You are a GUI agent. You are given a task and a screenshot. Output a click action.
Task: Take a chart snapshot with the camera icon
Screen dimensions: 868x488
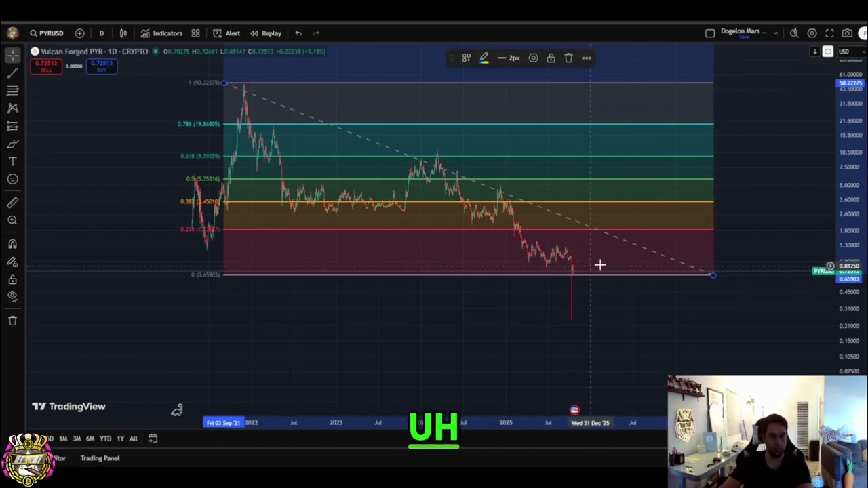(847, 33)
